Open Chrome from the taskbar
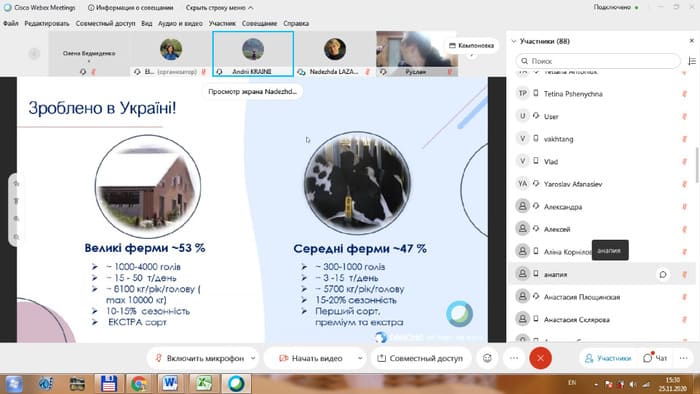 (x=138, y=384)
